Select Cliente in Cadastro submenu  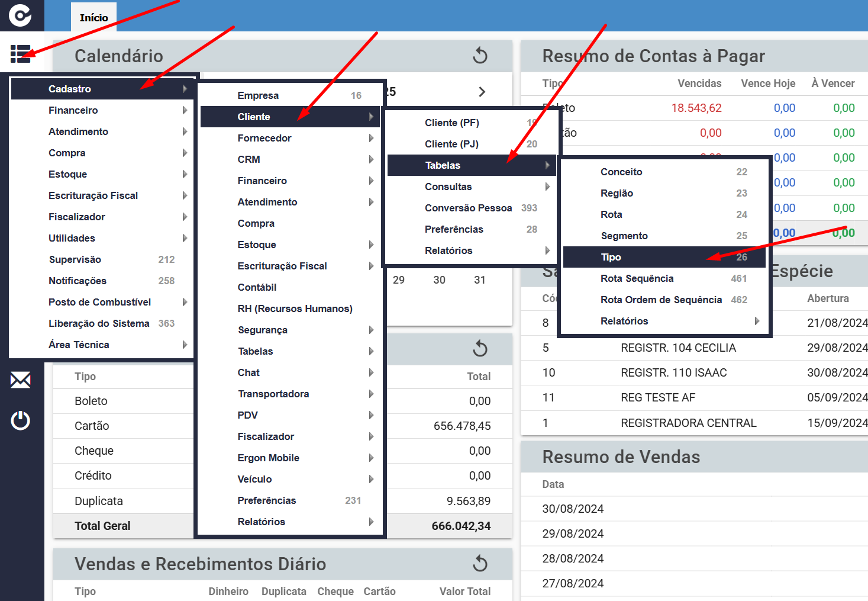(291, 117)
